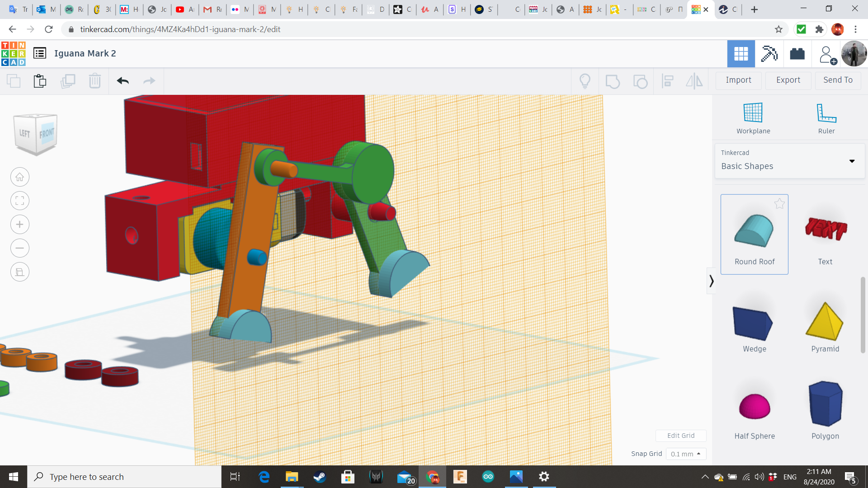
Task: Switch to Tinkercad browser tab
Action: coord(696,9)
